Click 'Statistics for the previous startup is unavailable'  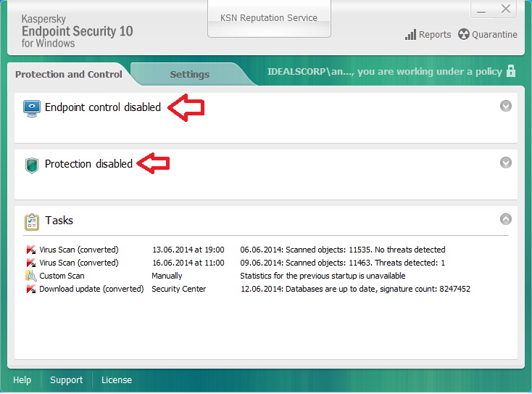[x=323, y=276]
